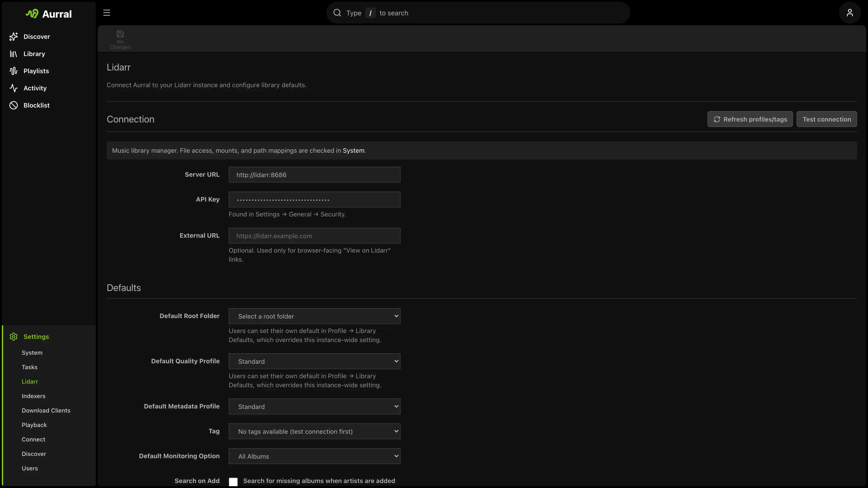This screenshot has height=488, width=868.
Task: Click the Activity pulse icon
Action: pyautogui.click(x=14, y=88)
